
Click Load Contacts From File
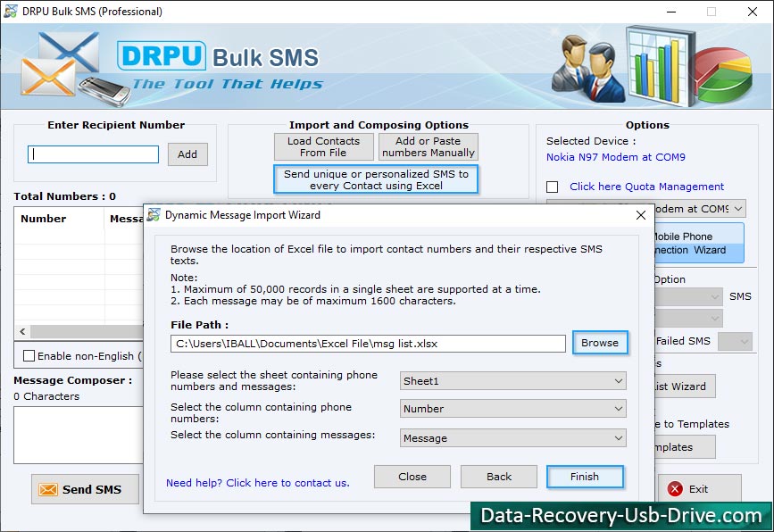[323, 146]
